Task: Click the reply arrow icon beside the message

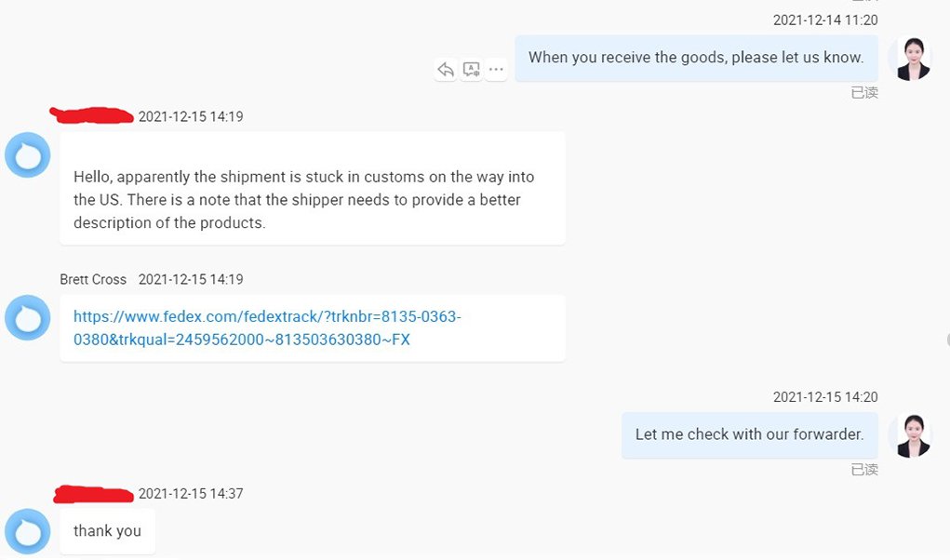Action: point(447,70)
